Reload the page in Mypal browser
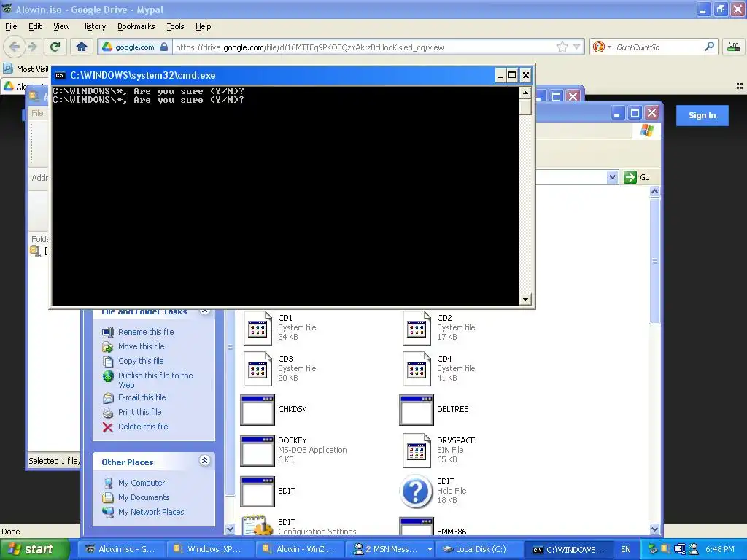This screenshot has height=560, width=747. point(55,47)
